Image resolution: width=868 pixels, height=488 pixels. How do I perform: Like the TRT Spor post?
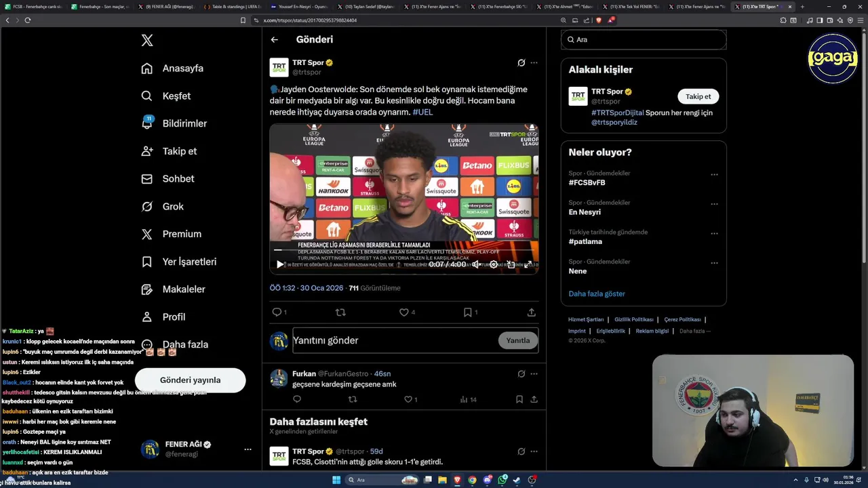coord(404,312)
